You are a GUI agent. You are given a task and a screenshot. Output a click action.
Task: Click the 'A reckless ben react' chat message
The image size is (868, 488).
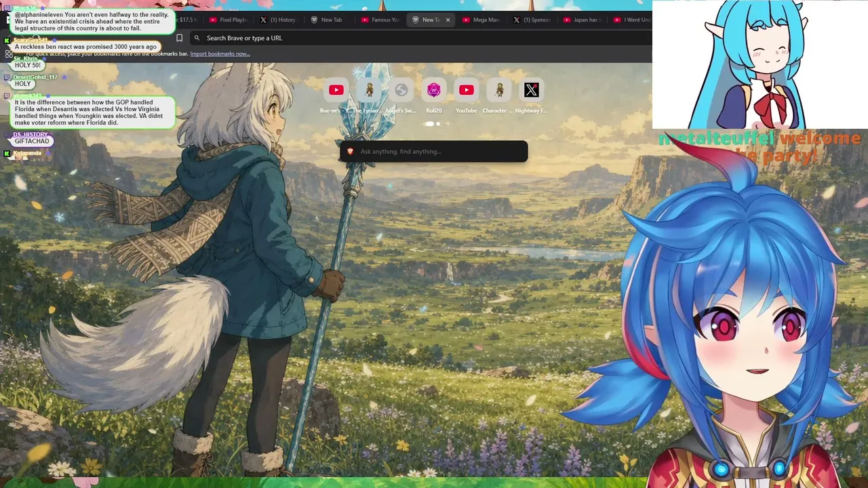85,47
